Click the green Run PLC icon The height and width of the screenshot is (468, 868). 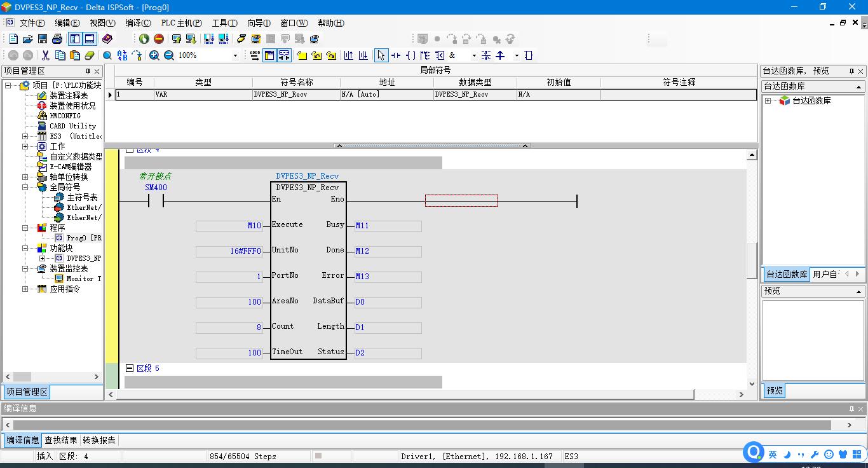pyautogui.click(x=144, y=39)
